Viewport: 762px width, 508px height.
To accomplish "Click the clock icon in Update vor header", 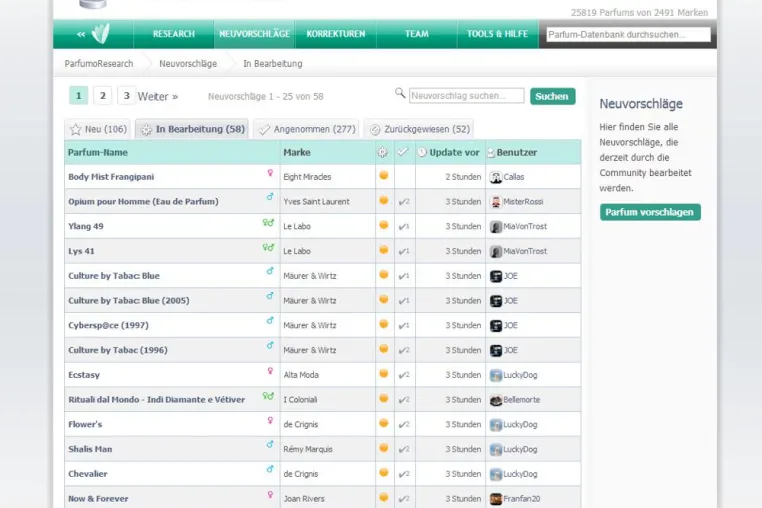I will [x=422, y=153].
